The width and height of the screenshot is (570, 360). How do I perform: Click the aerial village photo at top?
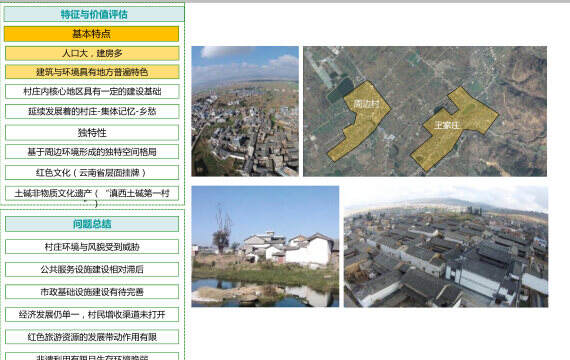click(245, 111)
